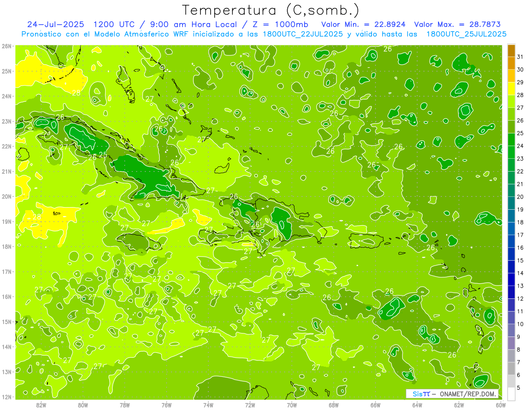Pick the brown swatch above legend value 31
Image resolution: width=532 pixels, height=411 pixels.
[511, 50]
